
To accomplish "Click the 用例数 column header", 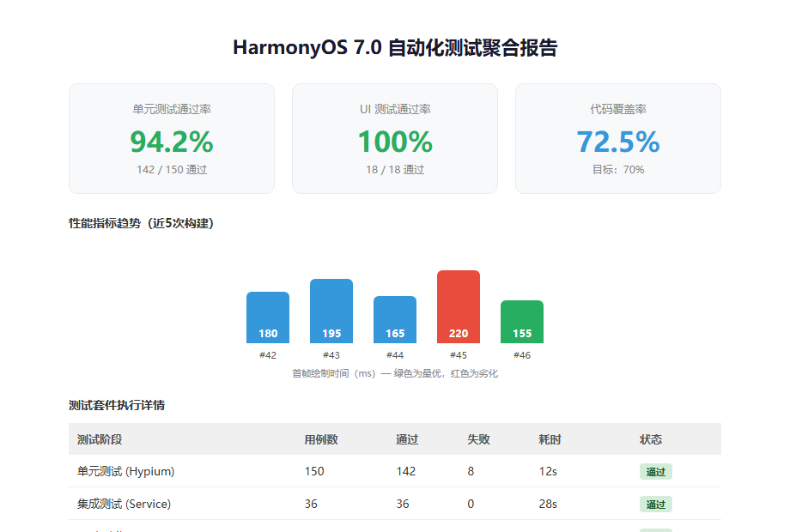I will [x=321, y=439].
